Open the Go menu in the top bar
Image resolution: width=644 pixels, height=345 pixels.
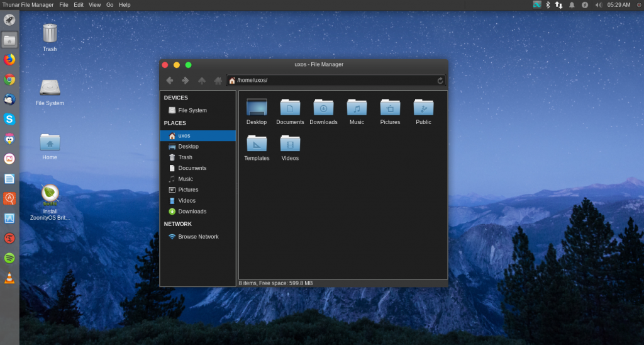109,4
